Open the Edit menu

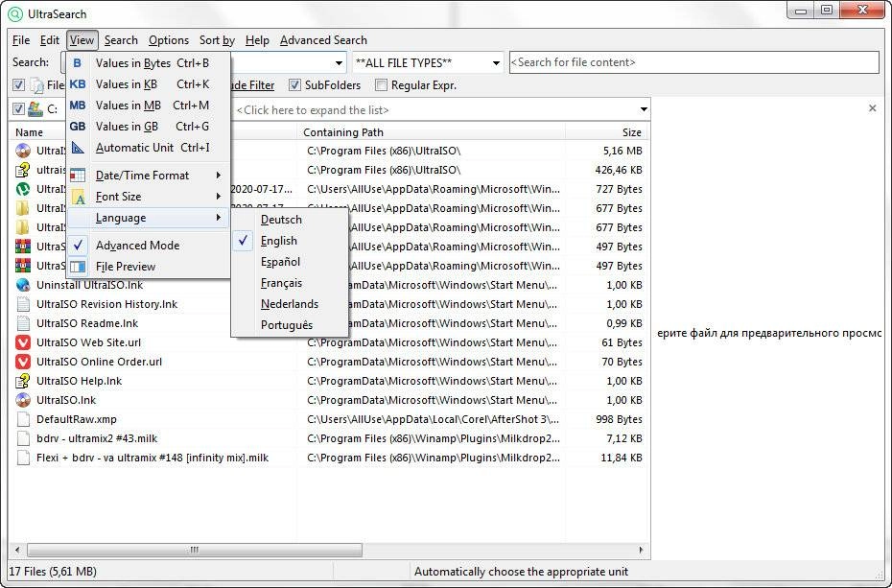(x=50, y=40)
